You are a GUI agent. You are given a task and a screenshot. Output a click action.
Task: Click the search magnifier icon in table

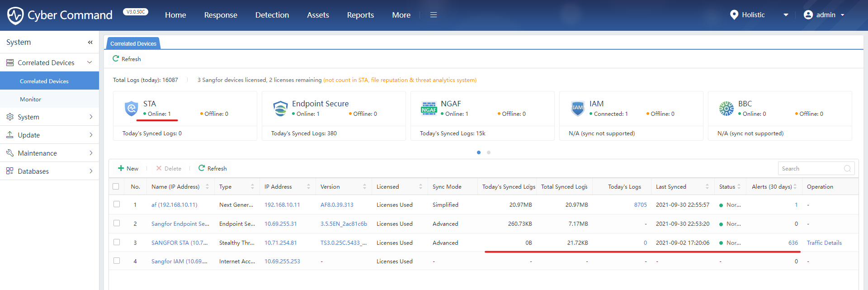coord(847,169)
